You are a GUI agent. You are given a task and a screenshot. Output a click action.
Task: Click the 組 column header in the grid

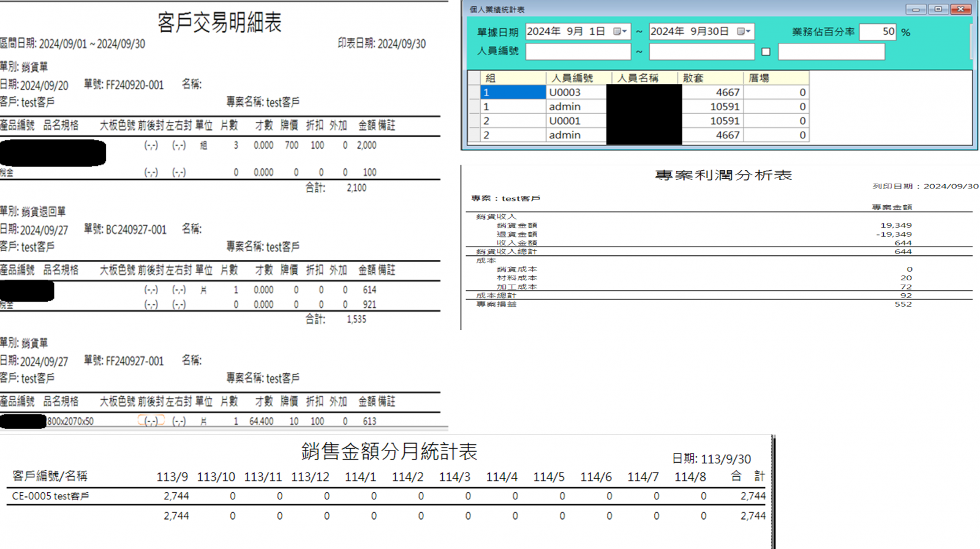pos(513,78)
